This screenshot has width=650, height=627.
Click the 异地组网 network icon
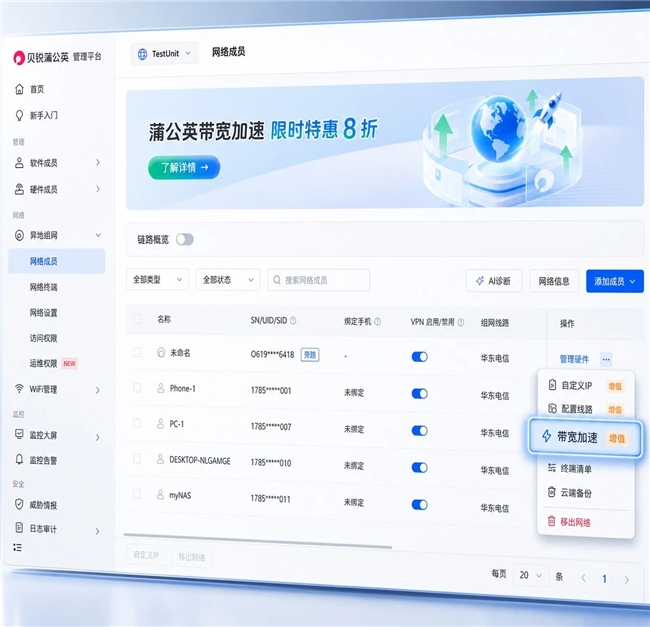click(x=19, y=235)
